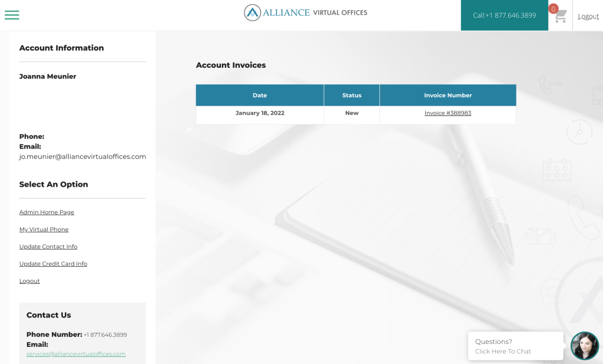The width and height of the screenshot is (603, 364).
Task: Email services@alliancevirtualoffices.com link
Action: [76, 354]
